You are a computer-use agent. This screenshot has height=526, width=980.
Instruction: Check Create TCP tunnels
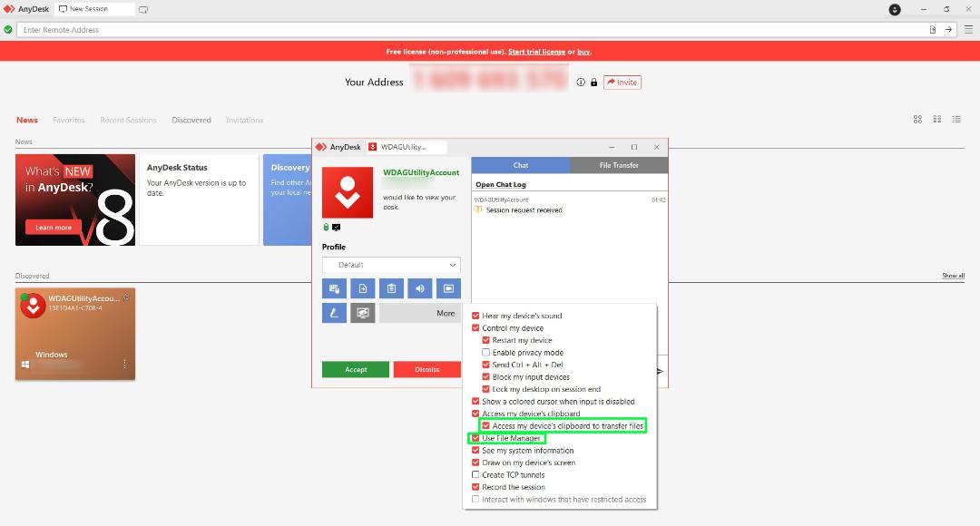click(x=475, y=475)
